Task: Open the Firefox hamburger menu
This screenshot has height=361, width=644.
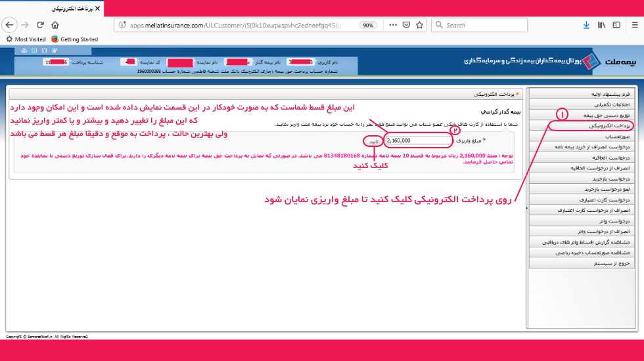Action: click(634, 25)
